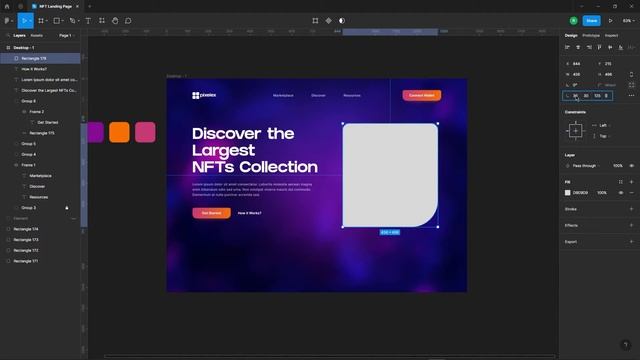Click the Align right icon
This screenshot has width=640, height=360.
pos(589,48)
